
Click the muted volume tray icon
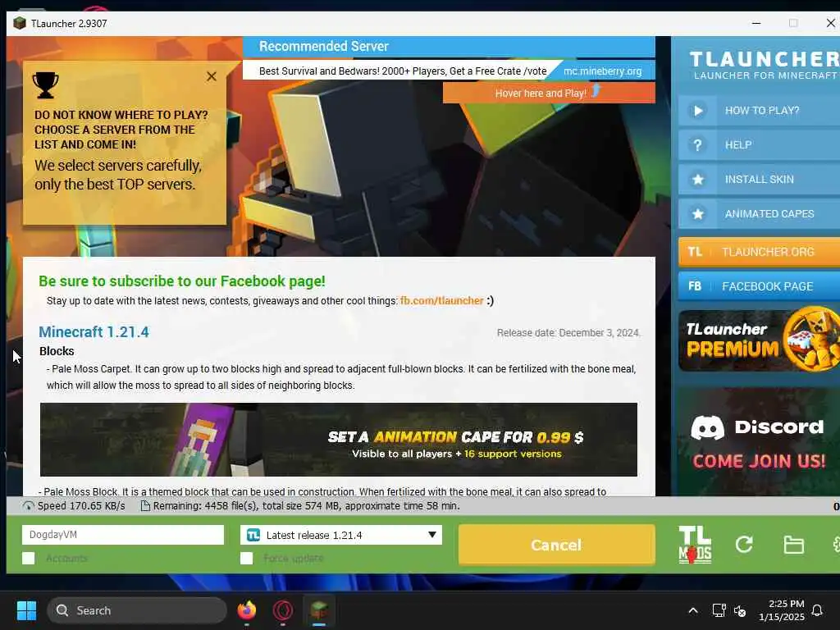tap(740, 610)
